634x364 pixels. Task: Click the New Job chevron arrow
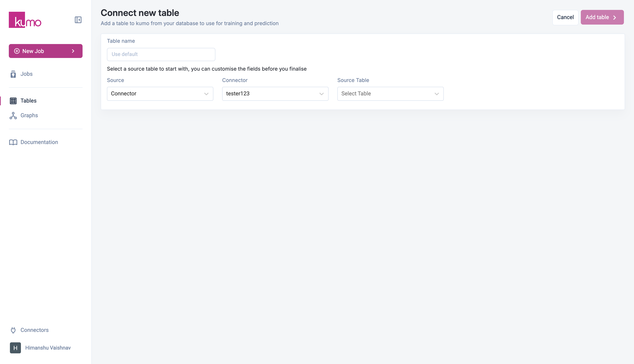pos(73,51)
